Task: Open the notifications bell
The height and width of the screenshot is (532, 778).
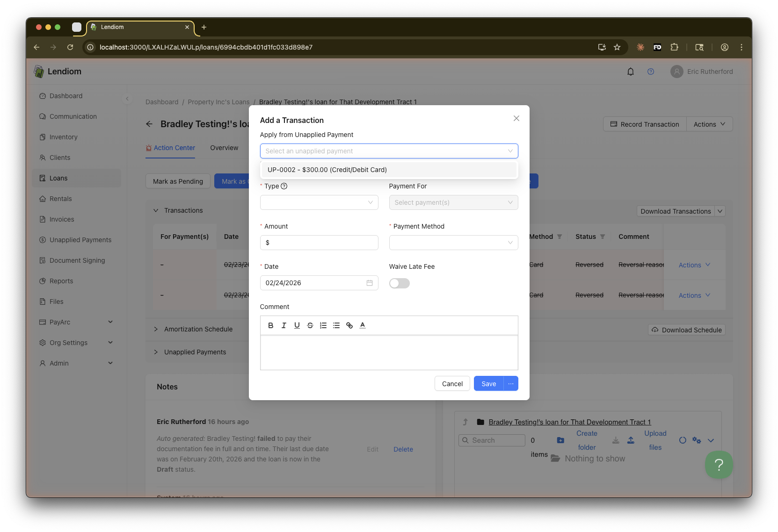Action: click(x=630, y=72)
